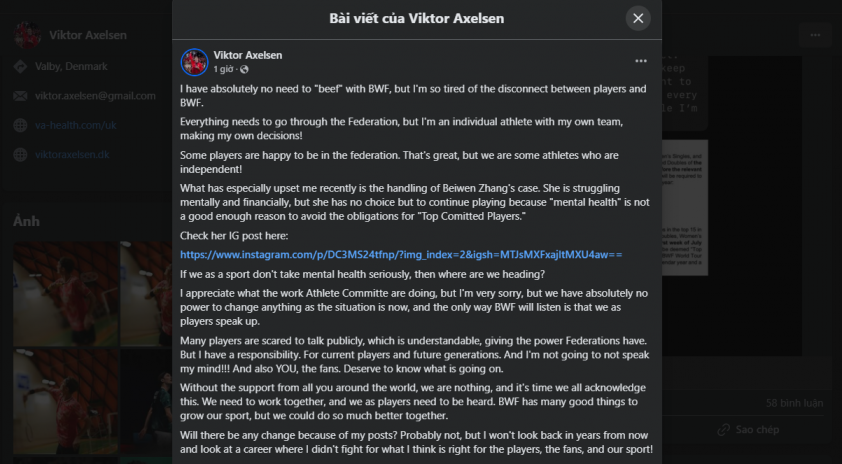Click the Sao chép copy link button

(x=749, y=430)
